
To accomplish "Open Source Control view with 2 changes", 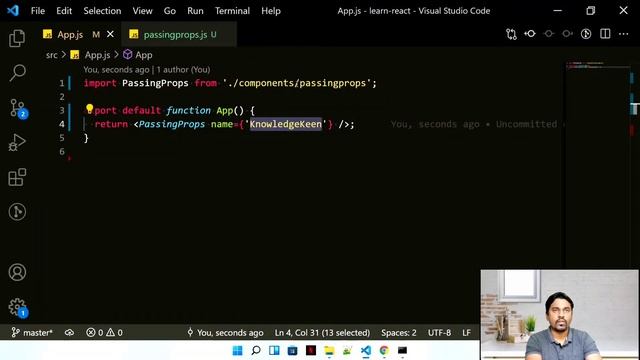I will [17, 108].
